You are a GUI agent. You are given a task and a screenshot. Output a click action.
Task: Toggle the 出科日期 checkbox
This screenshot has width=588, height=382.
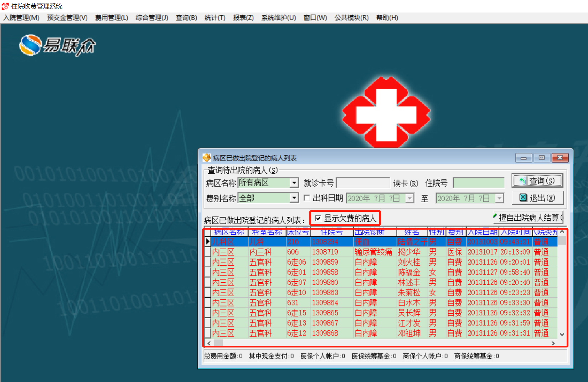(306, 198)
